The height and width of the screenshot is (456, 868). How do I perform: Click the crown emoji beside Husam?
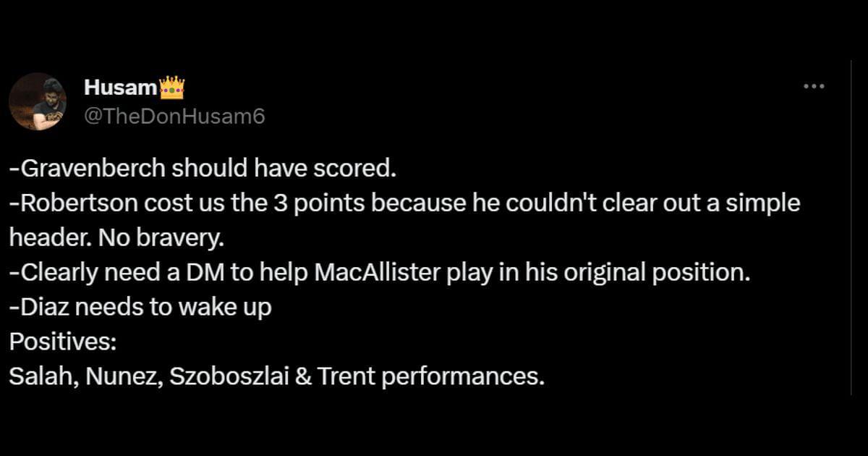tap(171, 88)
